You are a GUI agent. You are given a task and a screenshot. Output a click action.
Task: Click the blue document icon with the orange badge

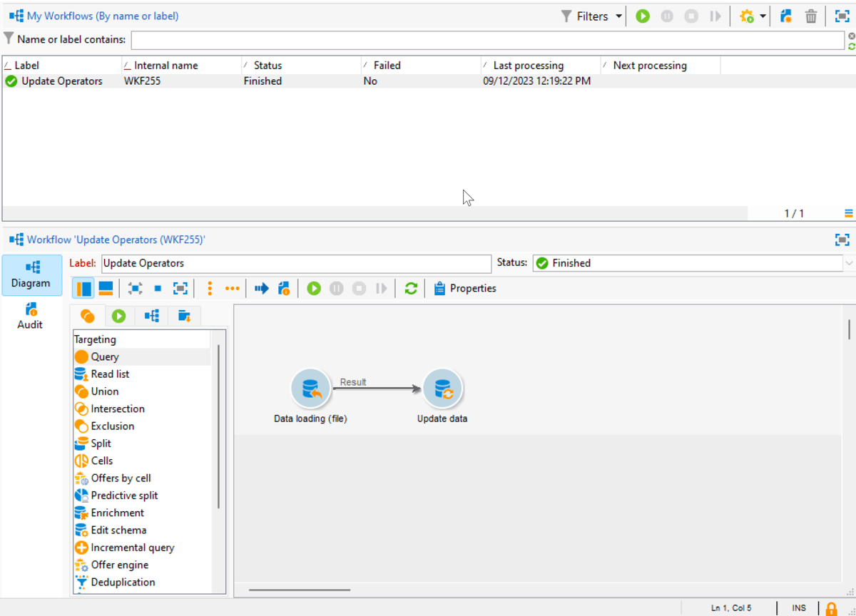point(284,288)
